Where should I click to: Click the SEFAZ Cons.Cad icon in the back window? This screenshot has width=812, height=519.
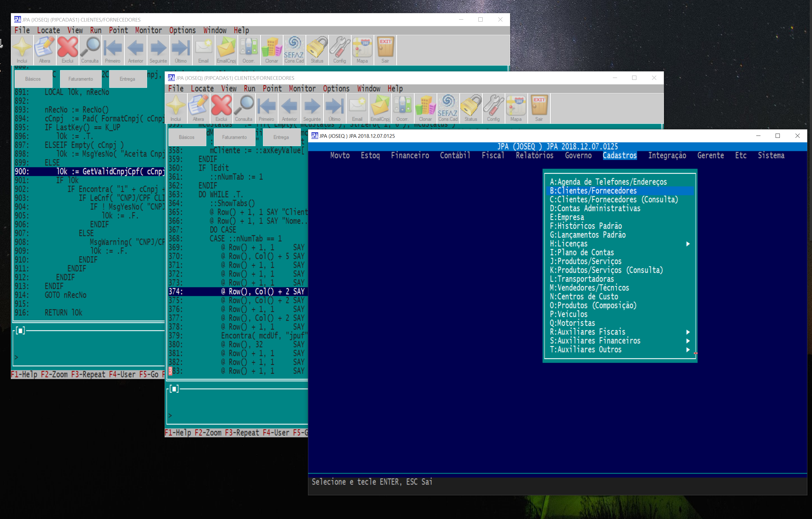294,50
